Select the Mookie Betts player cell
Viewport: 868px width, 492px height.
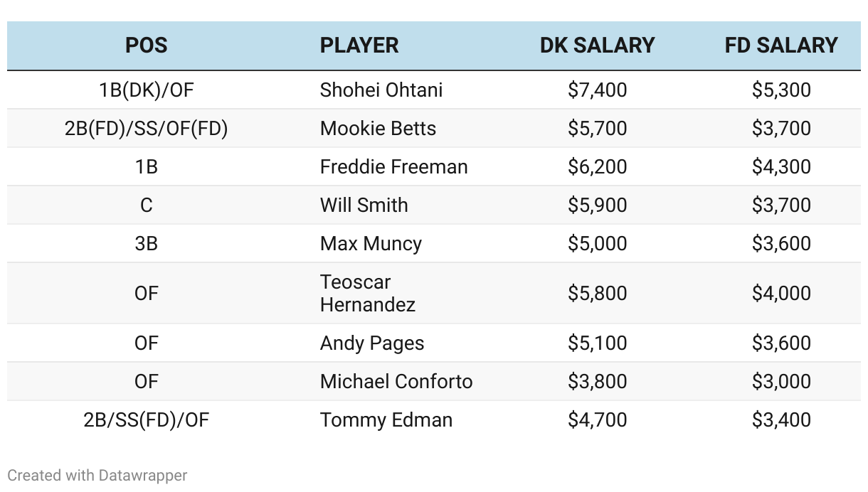pos(378,129)
